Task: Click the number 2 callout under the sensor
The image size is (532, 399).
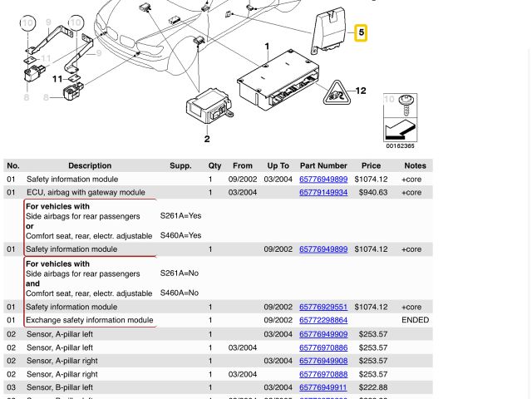Action: pos(207,139)
